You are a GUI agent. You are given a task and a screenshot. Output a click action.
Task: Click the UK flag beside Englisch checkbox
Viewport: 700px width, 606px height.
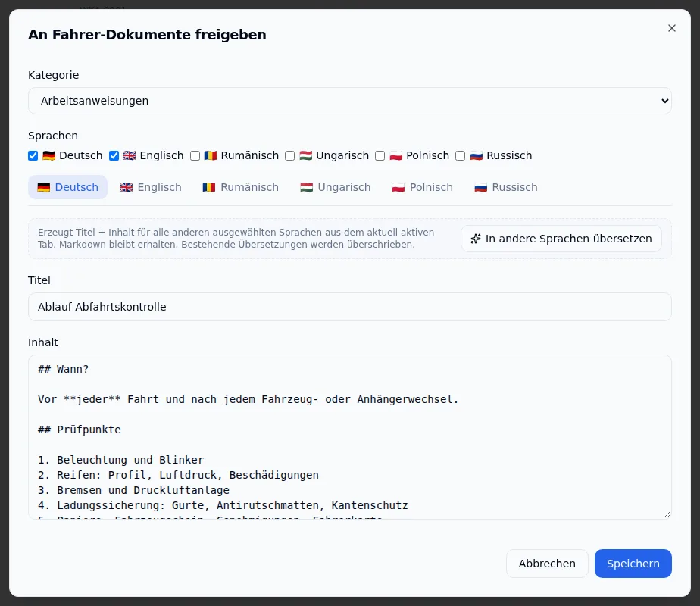[130, 156]
